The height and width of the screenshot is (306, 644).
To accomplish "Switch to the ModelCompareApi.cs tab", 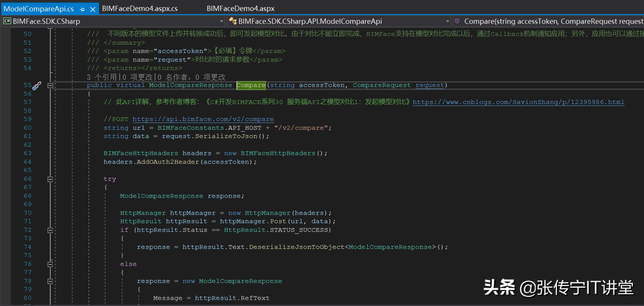I will (x=39, y=9).
